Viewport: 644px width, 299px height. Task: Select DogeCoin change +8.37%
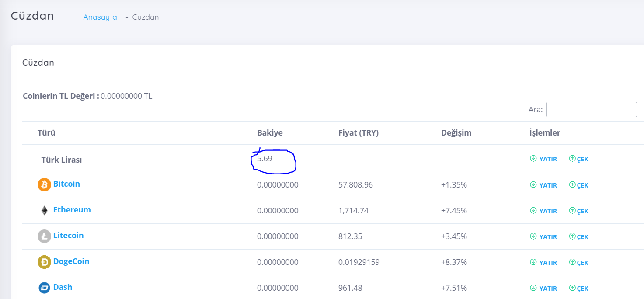coord(454,262)
